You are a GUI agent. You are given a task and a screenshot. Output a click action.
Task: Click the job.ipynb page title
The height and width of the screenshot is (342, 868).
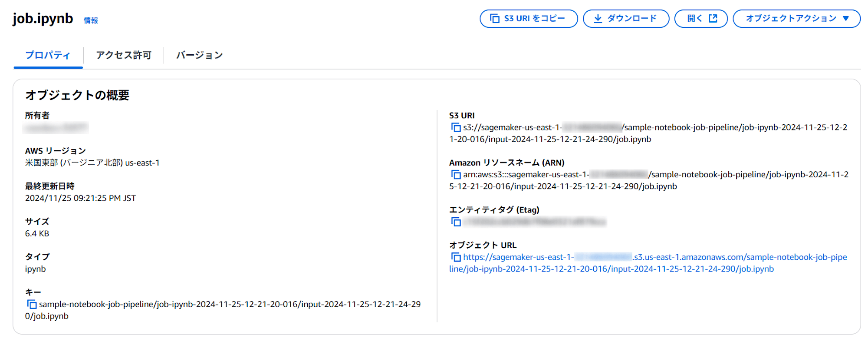pyautogui.click(x=43, y=19)
